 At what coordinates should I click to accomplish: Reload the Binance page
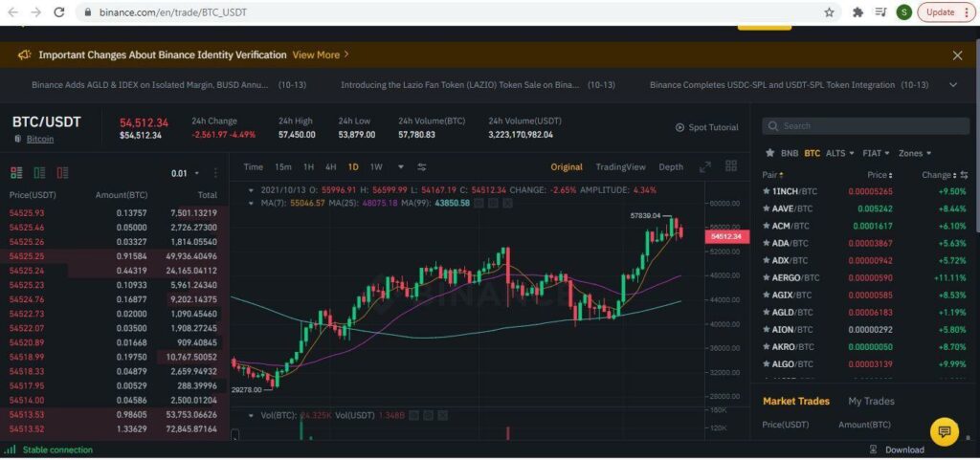pyautogui.click(x=58, y=11)
